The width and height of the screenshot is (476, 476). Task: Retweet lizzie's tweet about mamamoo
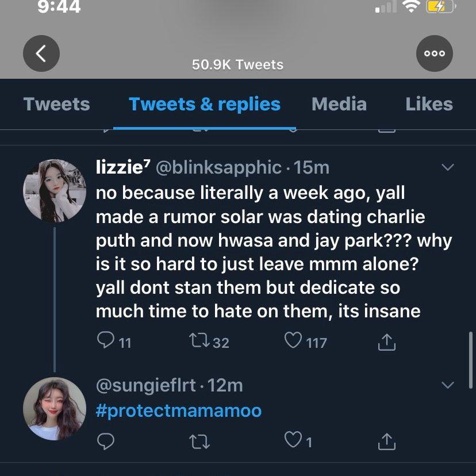click(x=199, y=342)
